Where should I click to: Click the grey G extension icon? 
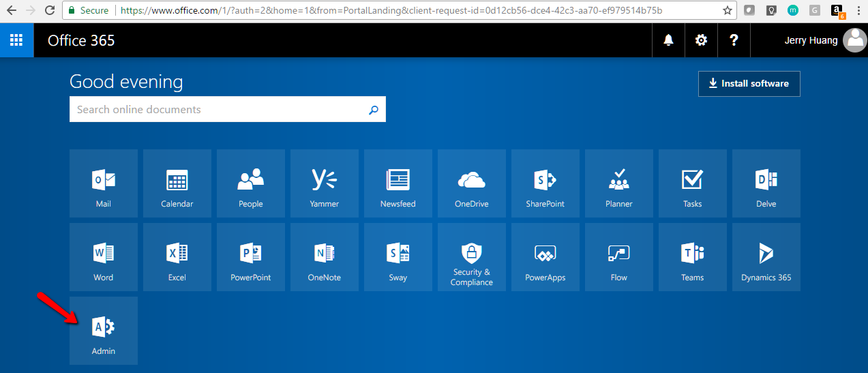[815, 10]
